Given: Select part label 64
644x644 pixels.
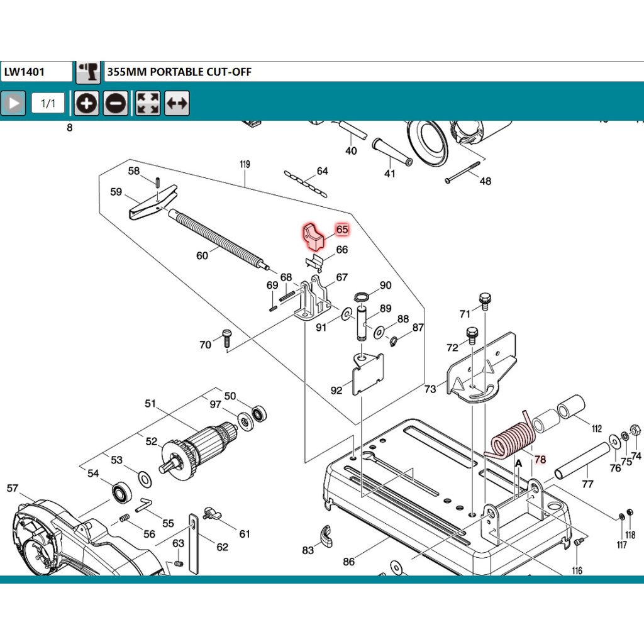Looking at the screenshot, I should coord(323,171).
